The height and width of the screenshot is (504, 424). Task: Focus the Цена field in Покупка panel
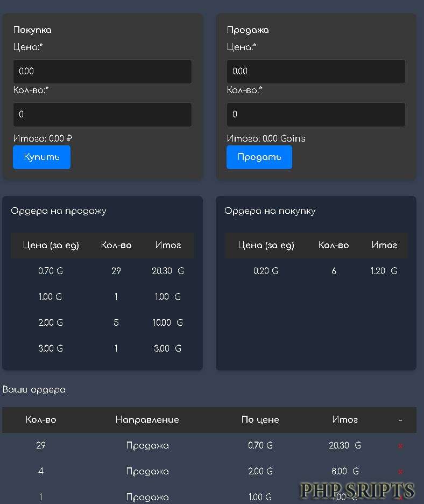point(102,71)
